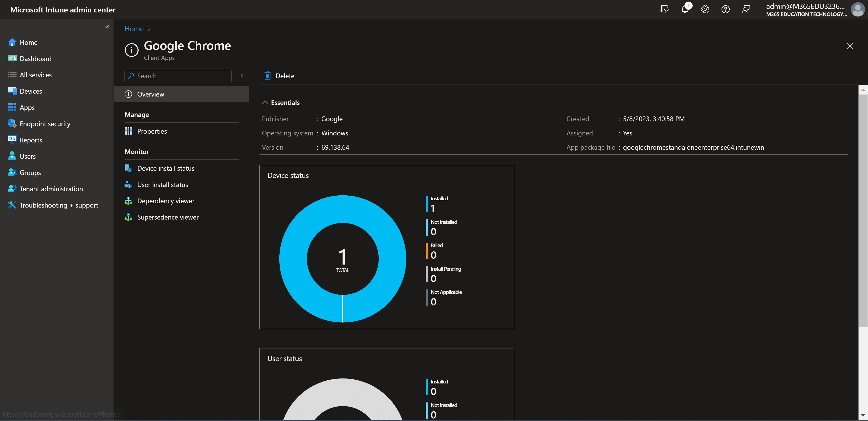The height and width of the screenshot is (421, 868).
Task: Close the Google Chrome blade
Action: tap(849, 46)
